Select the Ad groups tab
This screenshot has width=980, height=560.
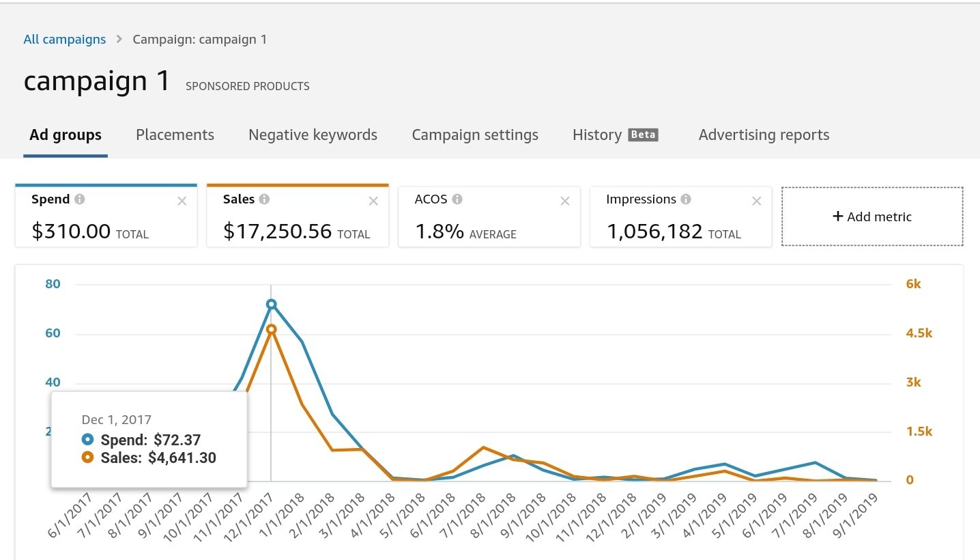point(66,135)
